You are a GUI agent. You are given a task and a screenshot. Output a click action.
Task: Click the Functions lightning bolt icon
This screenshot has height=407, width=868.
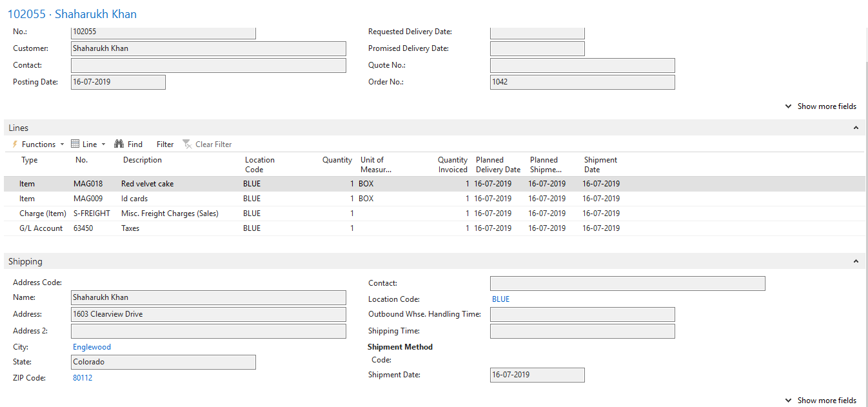[x=15, y=144]
